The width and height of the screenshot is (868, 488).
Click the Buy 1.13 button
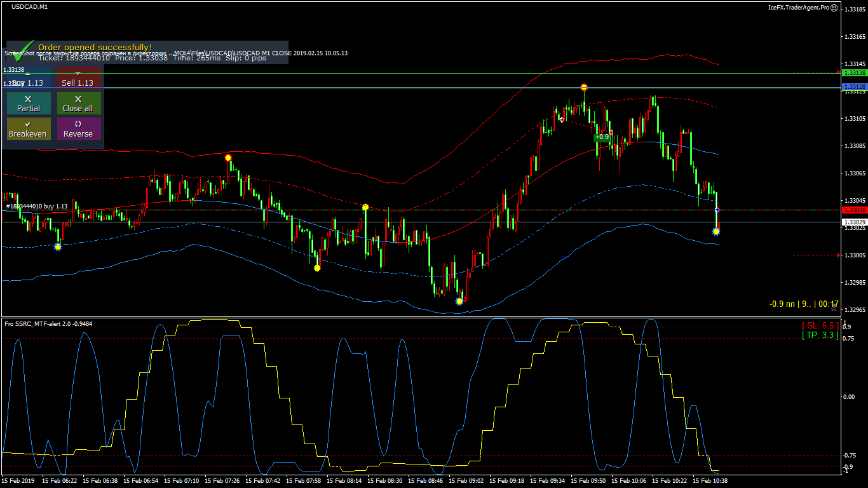tap(28, 79)
